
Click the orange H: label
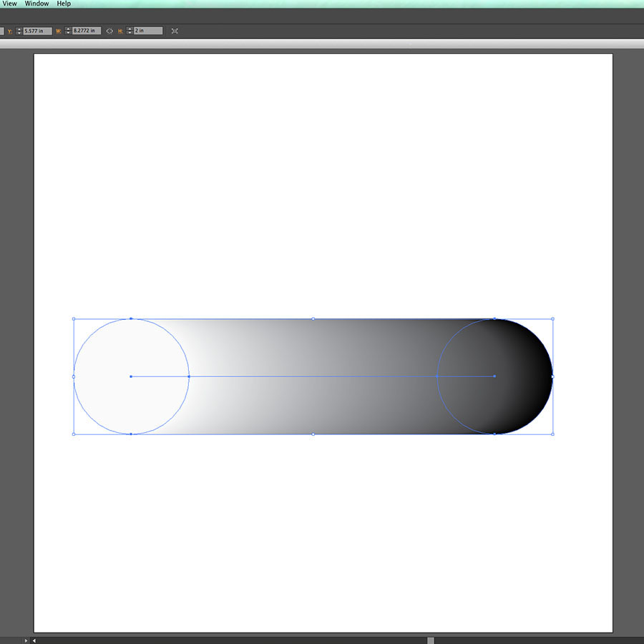(x=120, y=31)
